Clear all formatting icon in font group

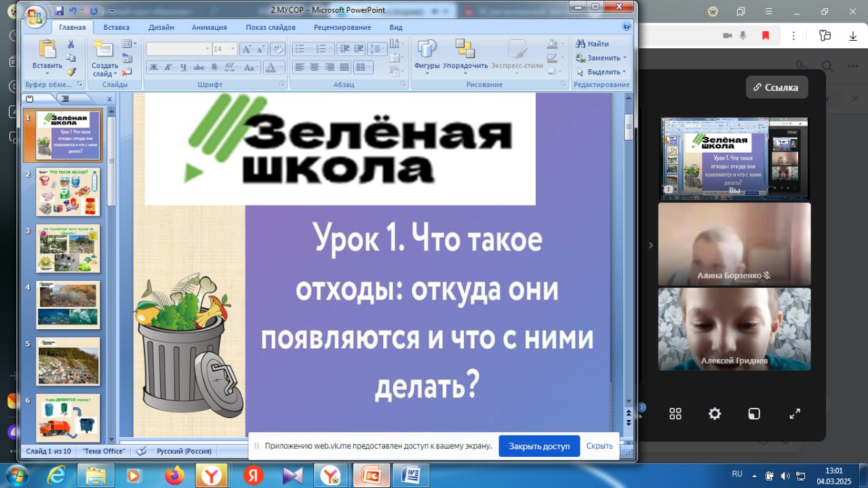tap(277, 49)
